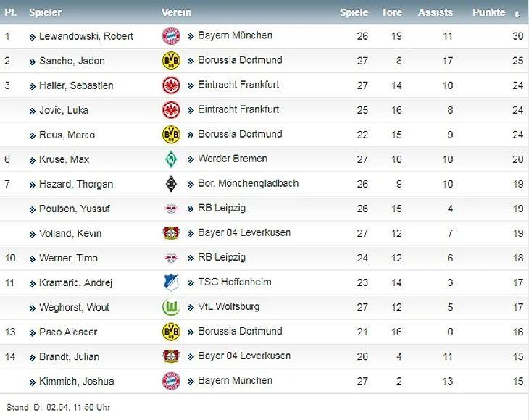Click the Mönchengladbach club crest

[x=171, y=184]
